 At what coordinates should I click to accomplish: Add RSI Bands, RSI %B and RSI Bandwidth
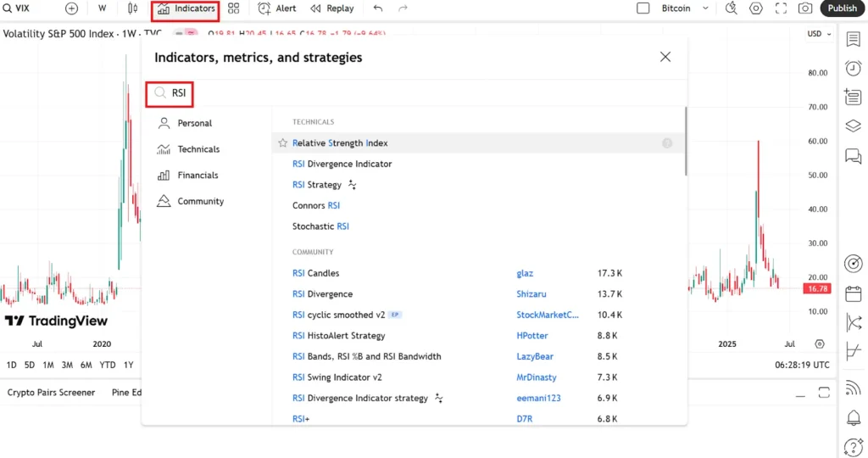(366, 357)
